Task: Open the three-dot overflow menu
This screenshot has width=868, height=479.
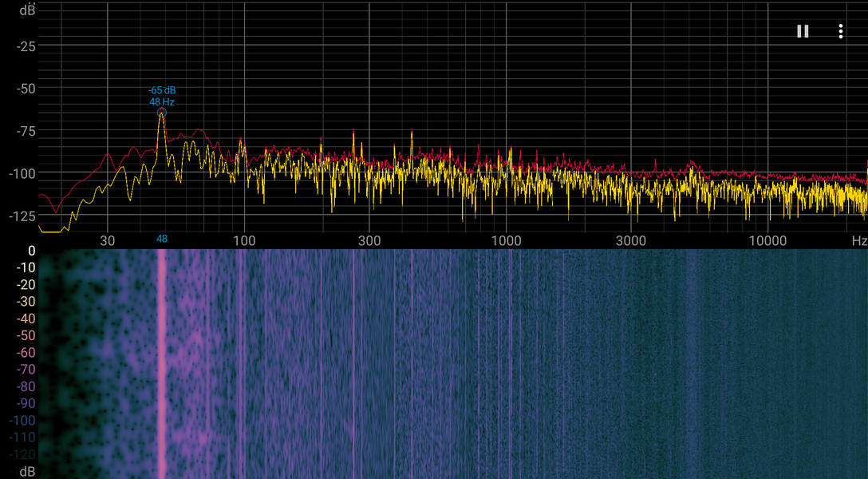Action: coord(840,31)
